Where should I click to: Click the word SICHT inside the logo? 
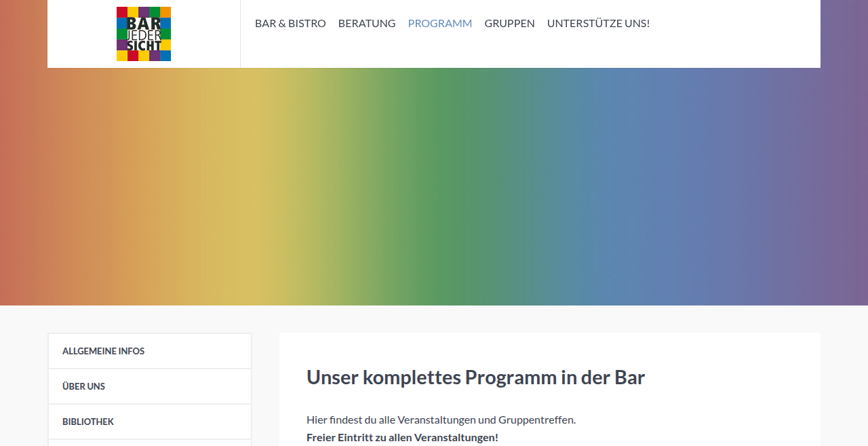coord(144,45)
